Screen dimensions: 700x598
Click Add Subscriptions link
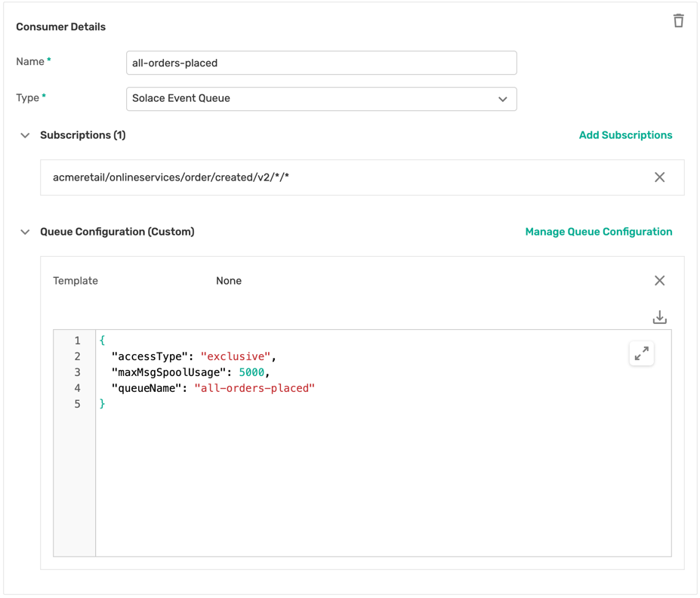point(625,135)
